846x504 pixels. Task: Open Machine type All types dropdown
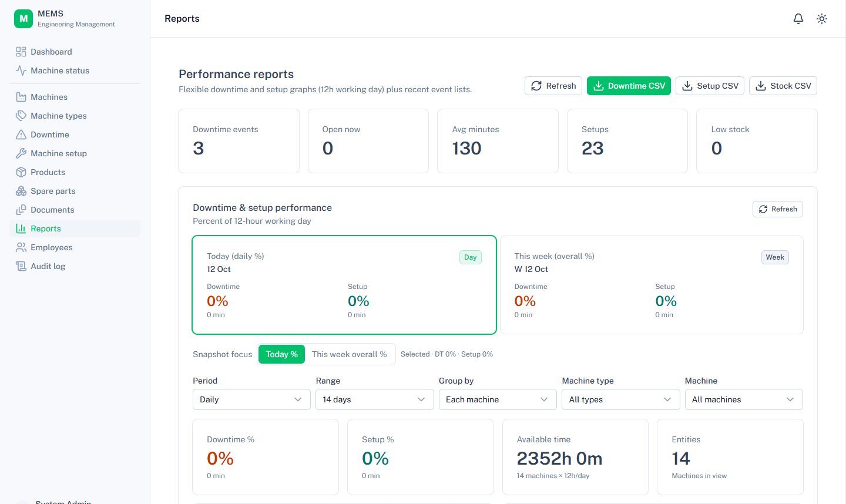(x=620, y=399)
